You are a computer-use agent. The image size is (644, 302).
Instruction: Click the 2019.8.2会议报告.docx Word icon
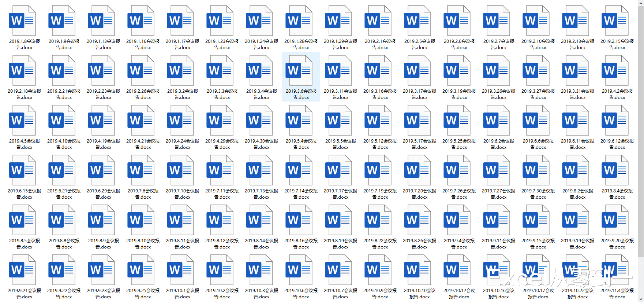pyautogui.click(x=576, y=170)
